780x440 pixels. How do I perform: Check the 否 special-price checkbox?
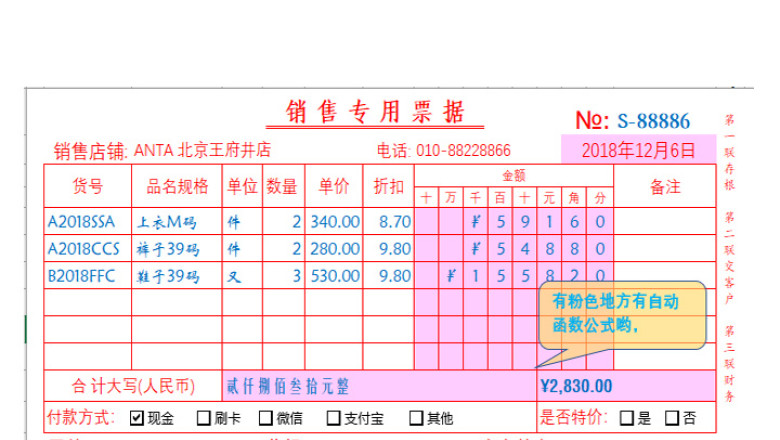coord(672,418)
